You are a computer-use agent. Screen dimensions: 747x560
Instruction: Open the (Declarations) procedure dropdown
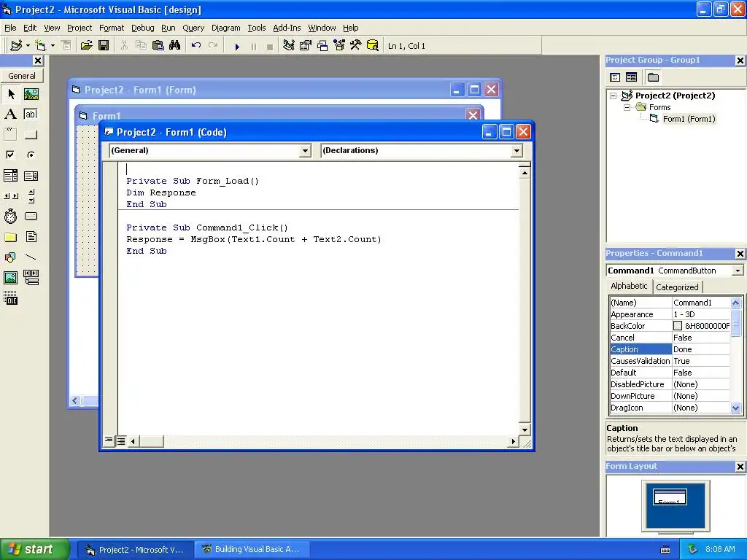pyautogui.click(x=516, y=151)
